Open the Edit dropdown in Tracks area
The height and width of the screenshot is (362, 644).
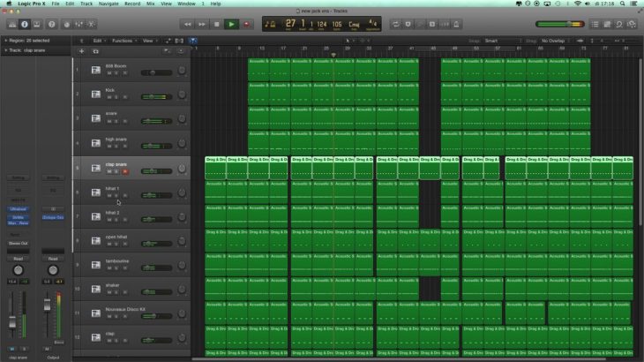pos(99,41)
